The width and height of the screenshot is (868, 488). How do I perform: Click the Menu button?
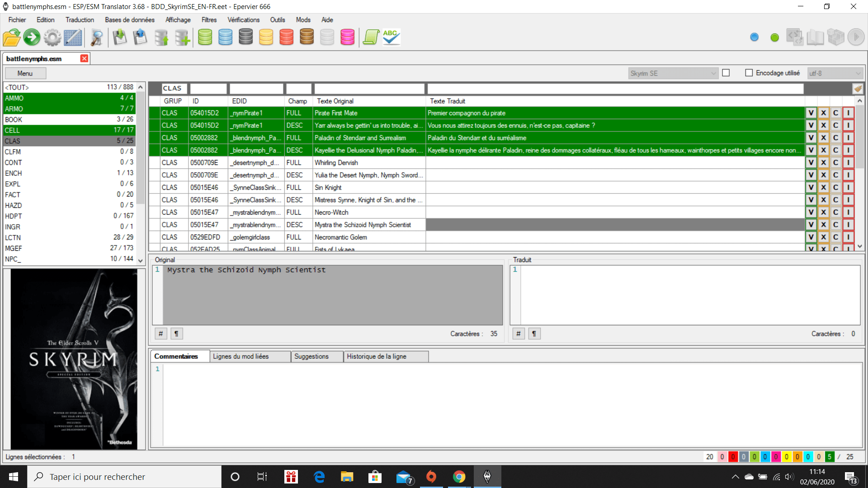pos(25,73)
